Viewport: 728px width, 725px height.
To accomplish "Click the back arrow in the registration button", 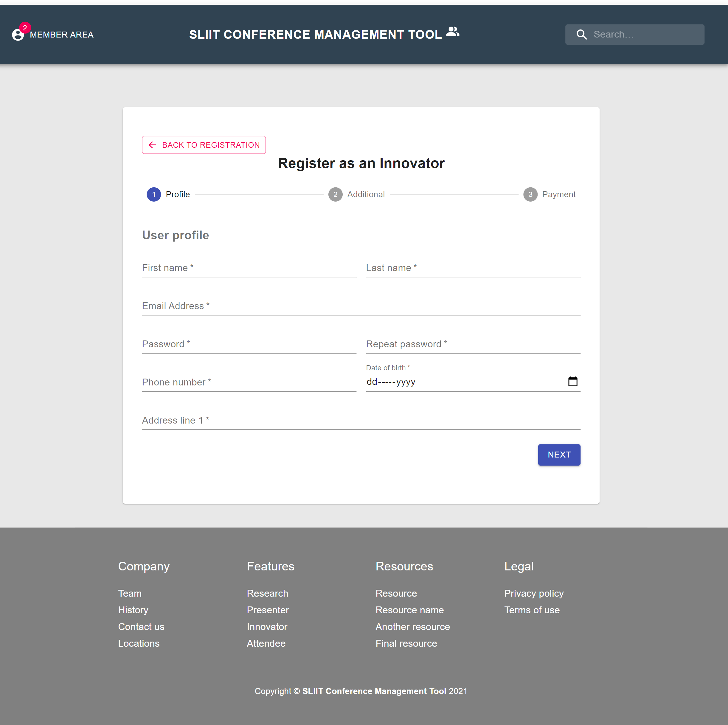I will pos(152,145).
